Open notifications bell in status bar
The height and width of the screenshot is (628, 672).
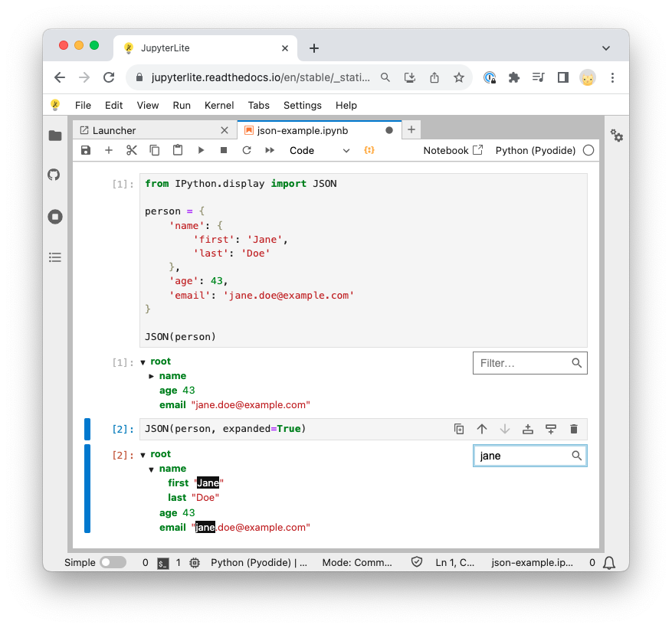point(609,563)
